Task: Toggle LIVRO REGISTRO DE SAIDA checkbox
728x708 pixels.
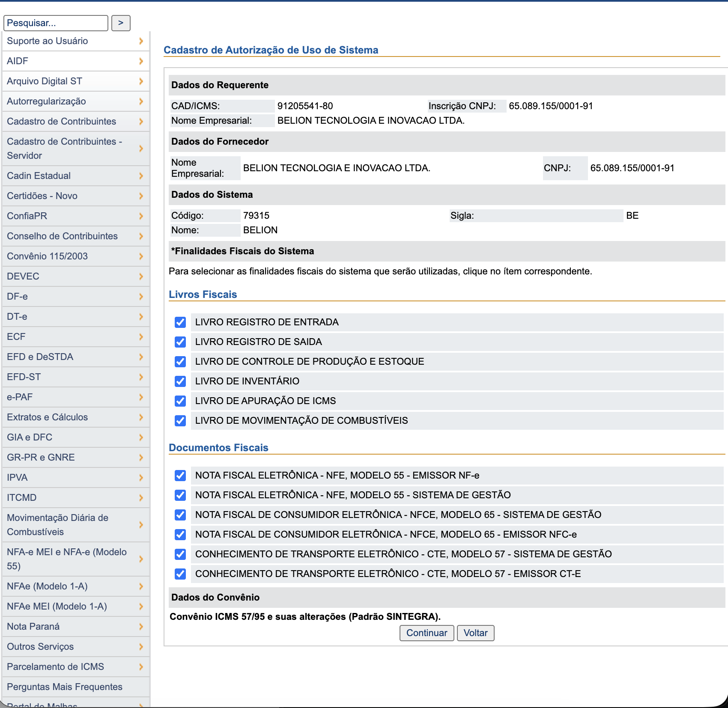Action: (180, 342)
